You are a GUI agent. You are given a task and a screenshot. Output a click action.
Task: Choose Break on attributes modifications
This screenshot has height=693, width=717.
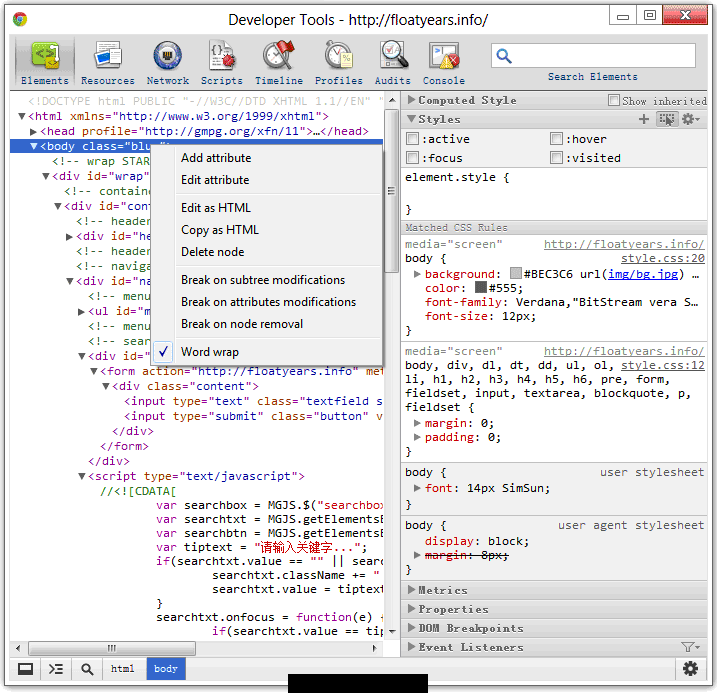click(x=268, y=302)
